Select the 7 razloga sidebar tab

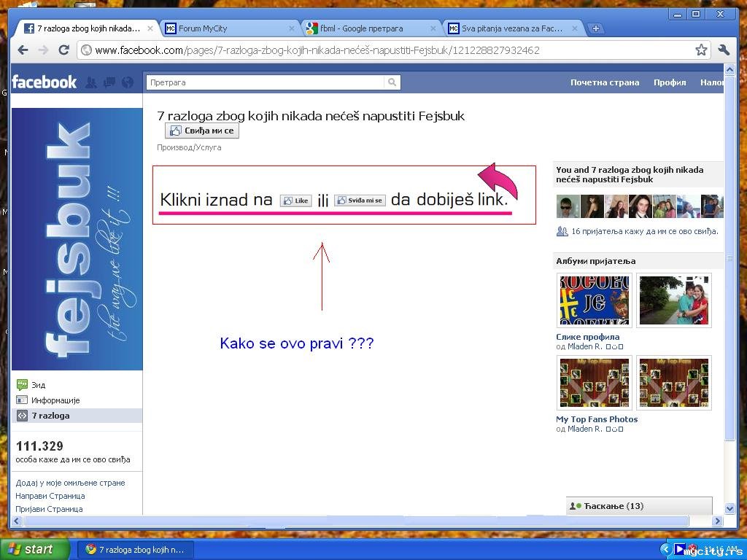(76, 415)
